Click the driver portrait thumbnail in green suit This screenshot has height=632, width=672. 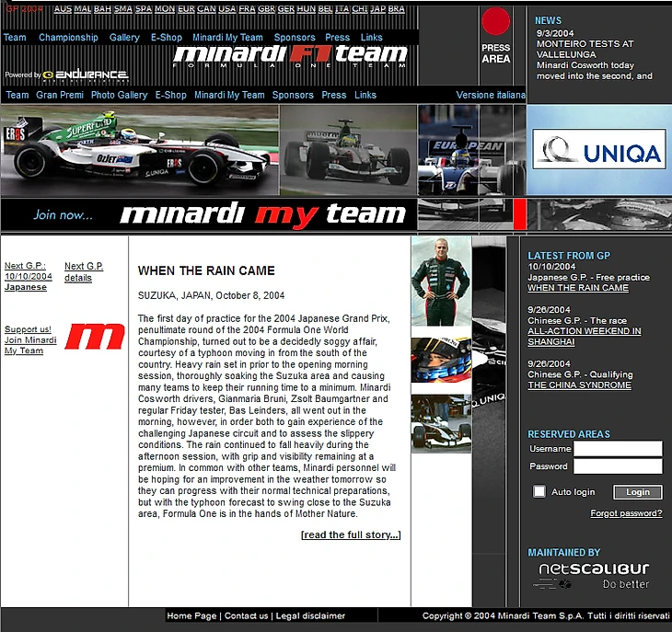(x=441, y=282)
